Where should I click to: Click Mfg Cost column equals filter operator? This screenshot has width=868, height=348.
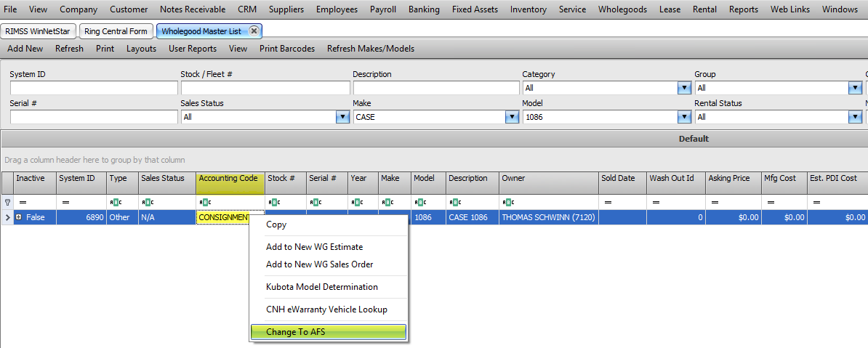(771, 203)
